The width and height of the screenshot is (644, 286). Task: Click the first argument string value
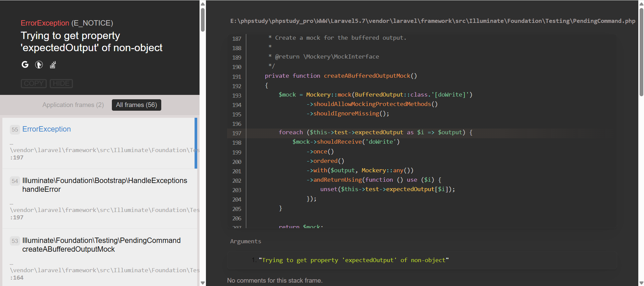point(354,260)
